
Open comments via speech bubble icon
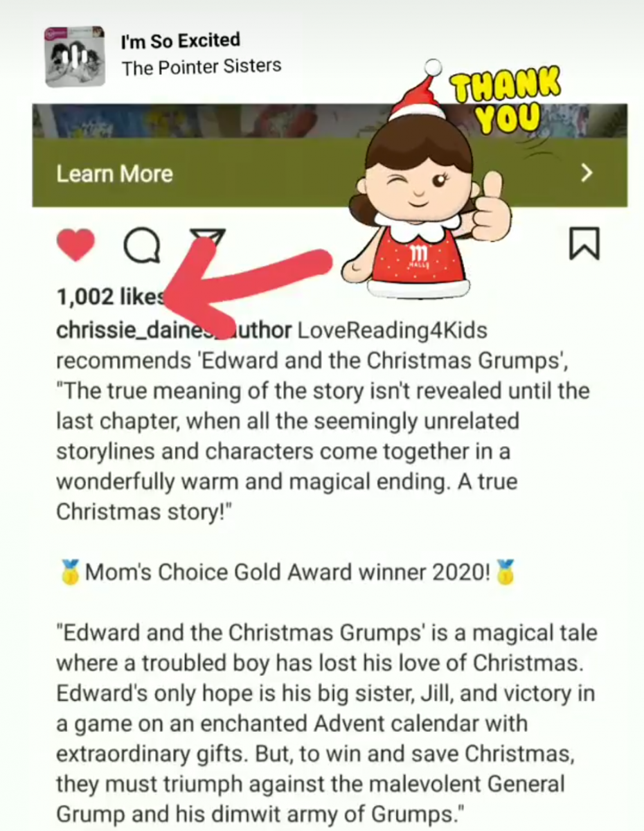141,246
